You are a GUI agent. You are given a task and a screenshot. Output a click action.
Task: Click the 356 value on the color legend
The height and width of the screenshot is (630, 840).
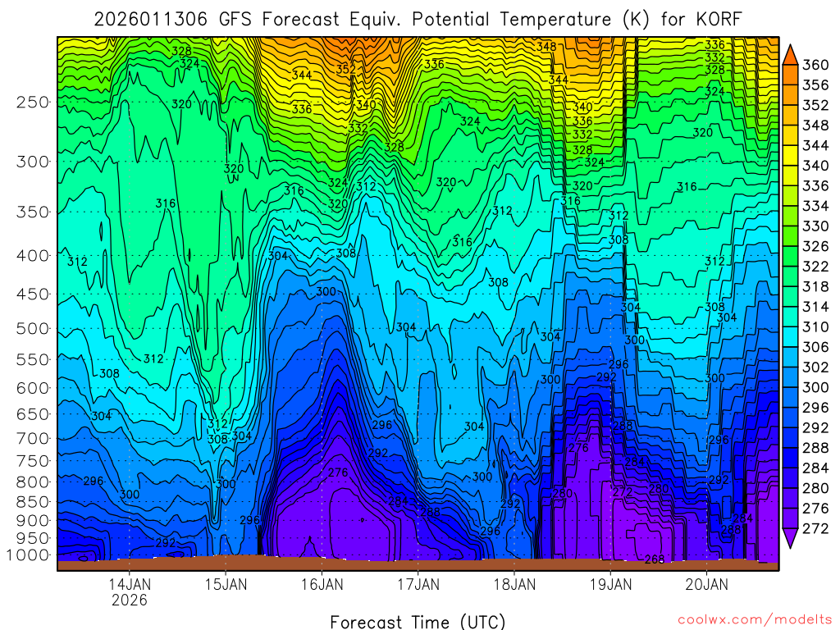815,85
